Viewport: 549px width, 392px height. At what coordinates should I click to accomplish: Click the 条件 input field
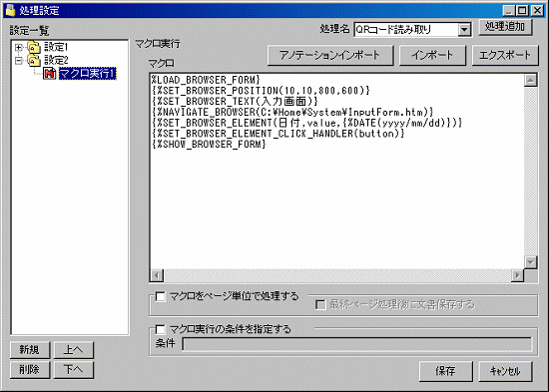[357, 344]
